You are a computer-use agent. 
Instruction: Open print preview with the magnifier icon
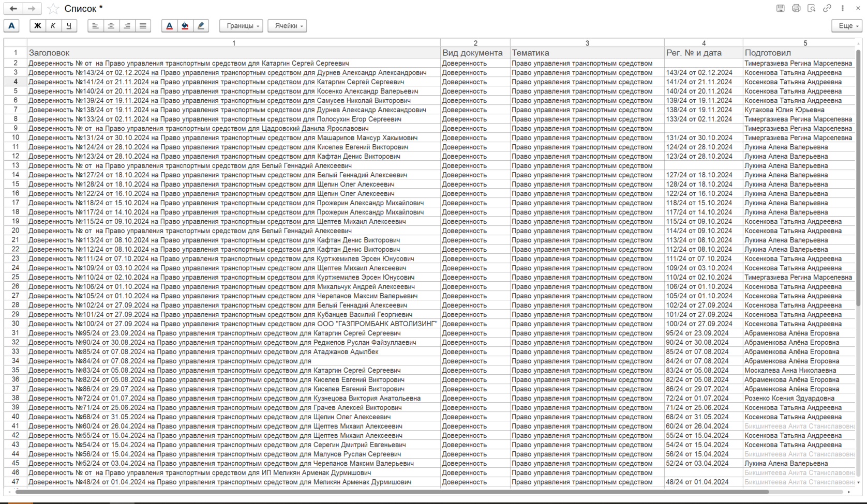coord(812,8)
